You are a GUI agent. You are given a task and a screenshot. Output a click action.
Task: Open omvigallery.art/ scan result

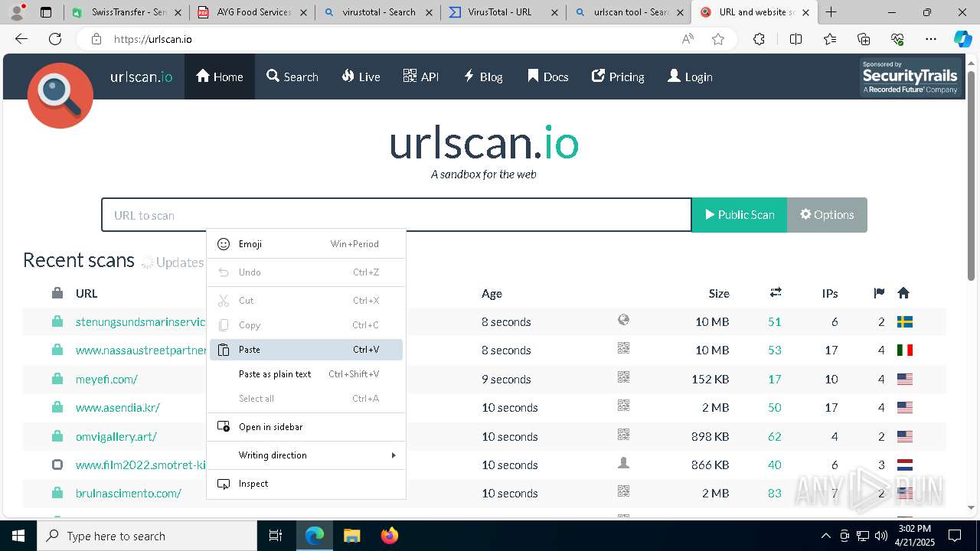point(116,436)
